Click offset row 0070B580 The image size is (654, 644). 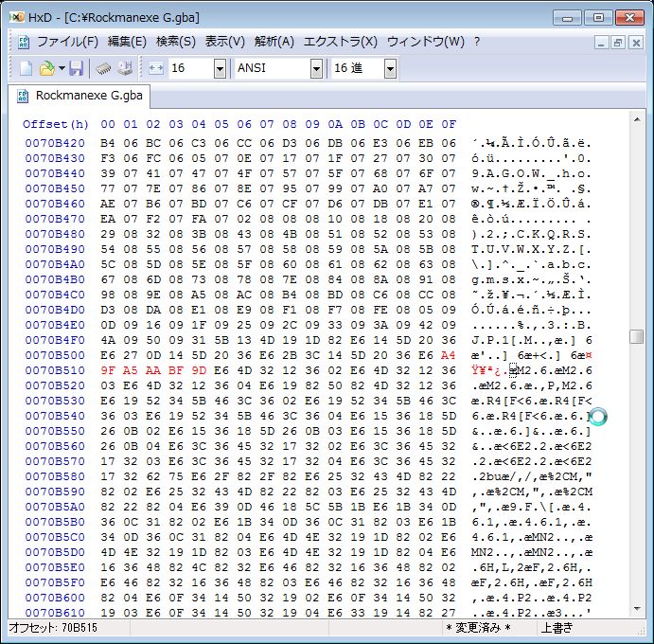pos(55,476)
